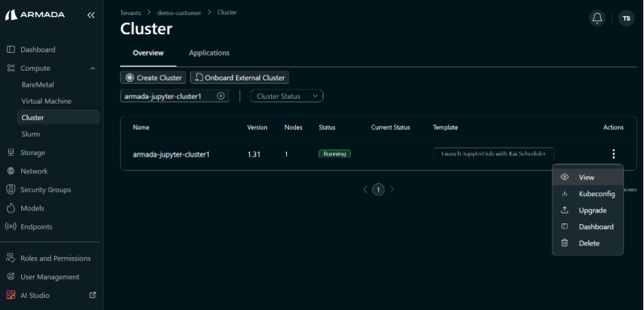Go to previous page arrow
The image size is (644, 310).
tap(365, 190)
